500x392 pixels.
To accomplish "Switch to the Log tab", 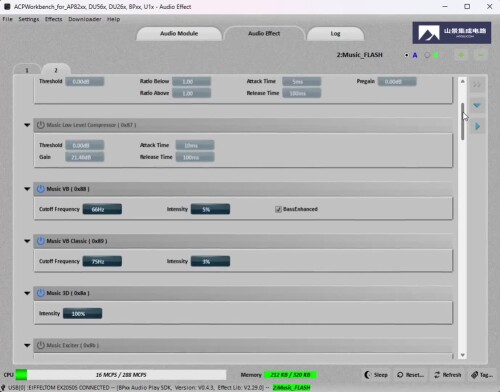I will click(x=335, y=33).
